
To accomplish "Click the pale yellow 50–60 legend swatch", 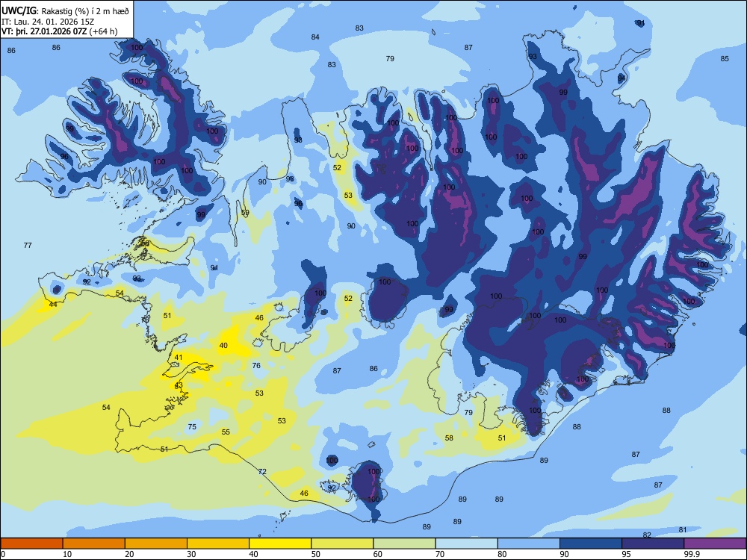I will pyautogui.click(x=342, y=544).
